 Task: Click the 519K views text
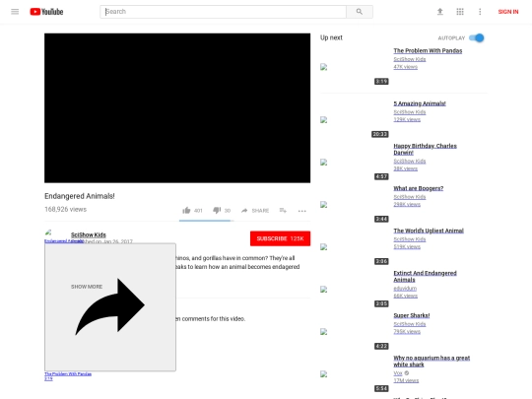click(407, 246)
